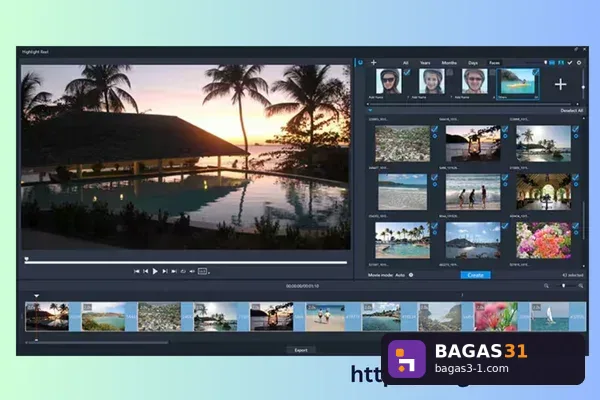This screenshot has width=600, height=400.
Task: Click media list scroll down arrow
Action: 584,266
